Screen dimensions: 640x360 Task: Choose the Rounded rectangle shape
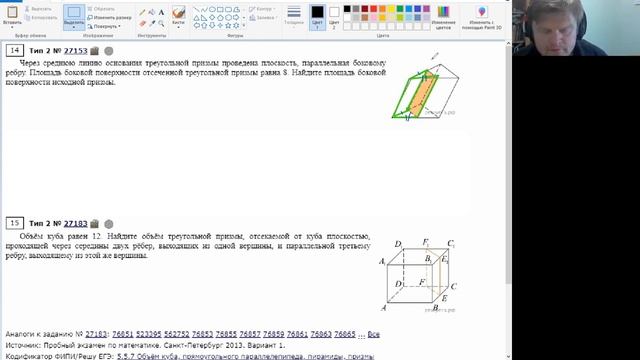tap(228, 9)
